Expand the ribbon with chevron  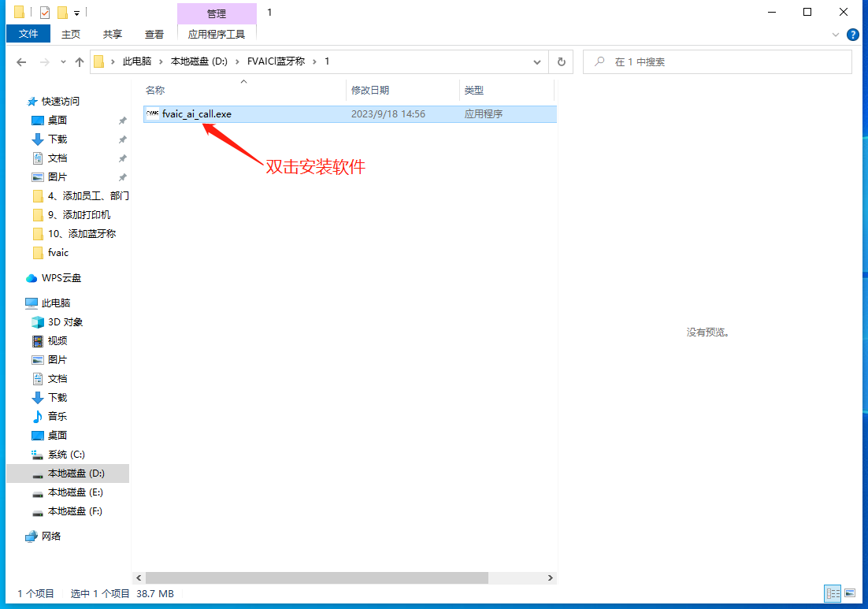(836, 35)
